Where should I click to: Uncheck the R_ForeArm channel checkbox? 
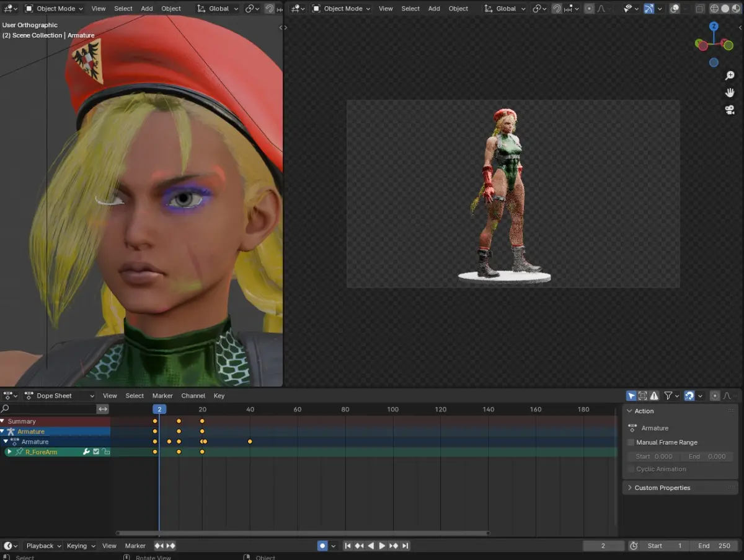coord(96,452)
